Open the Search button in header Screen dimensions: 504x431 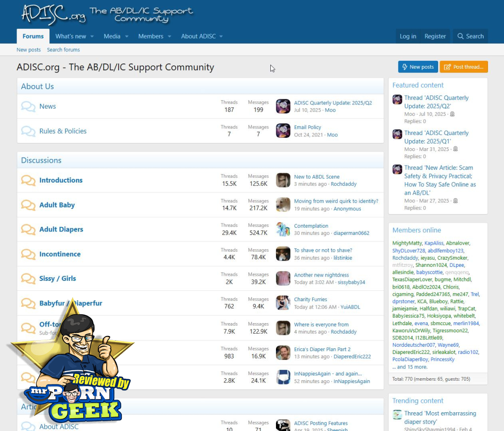tap(470, 36)
